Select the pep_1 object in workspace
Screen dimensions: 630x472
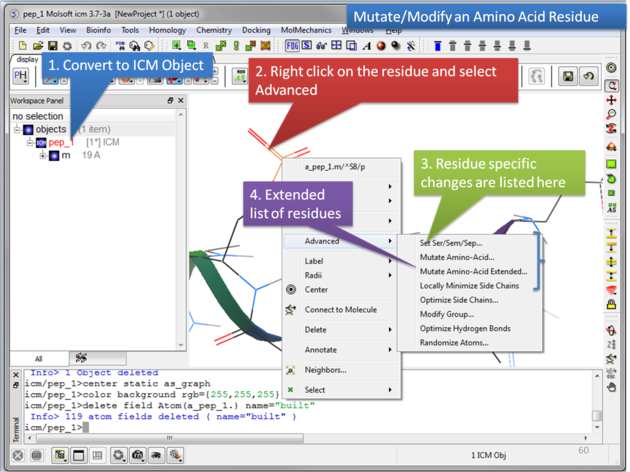60,143
